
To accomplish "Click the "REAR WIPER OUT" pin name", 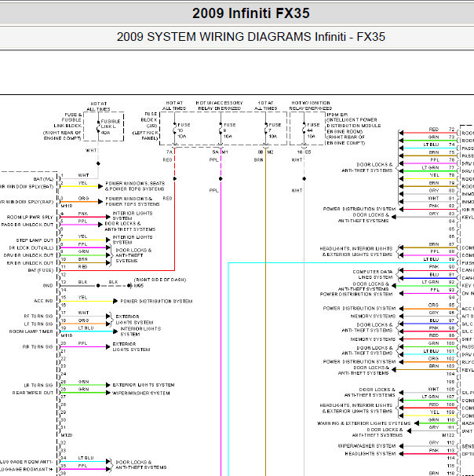I will [x=32, y=393].
